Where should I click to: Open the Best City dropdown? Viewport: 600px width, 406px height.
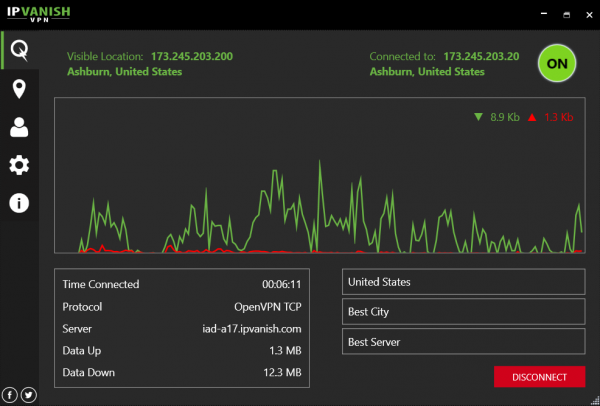click(x=463, y=312)
